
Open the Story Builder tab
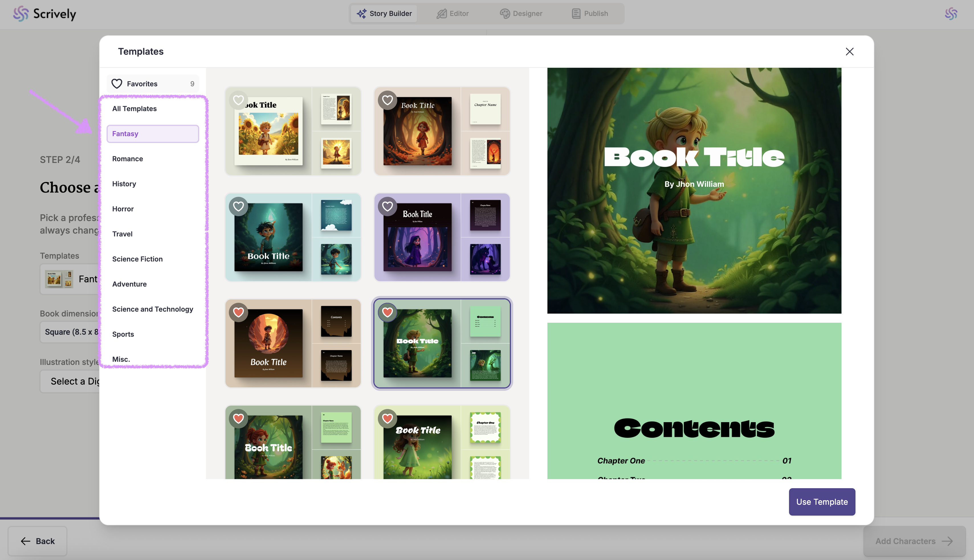click(x=384, y=13)
